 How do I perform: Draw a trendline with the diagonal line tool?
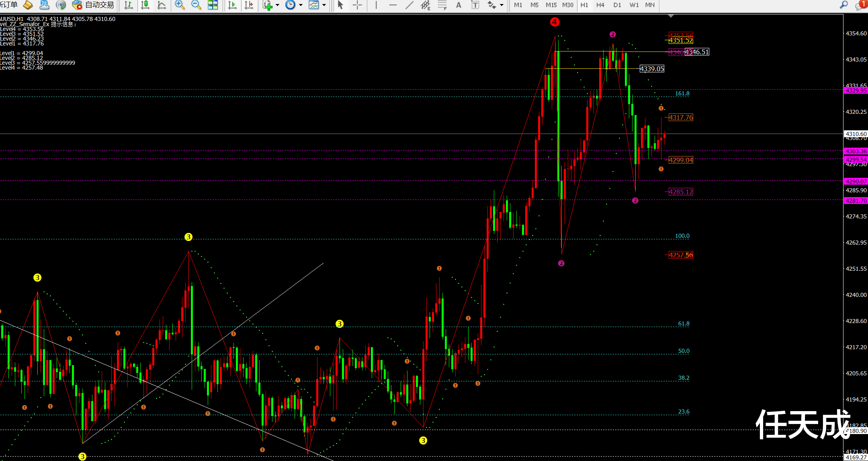tap(409, 5)
